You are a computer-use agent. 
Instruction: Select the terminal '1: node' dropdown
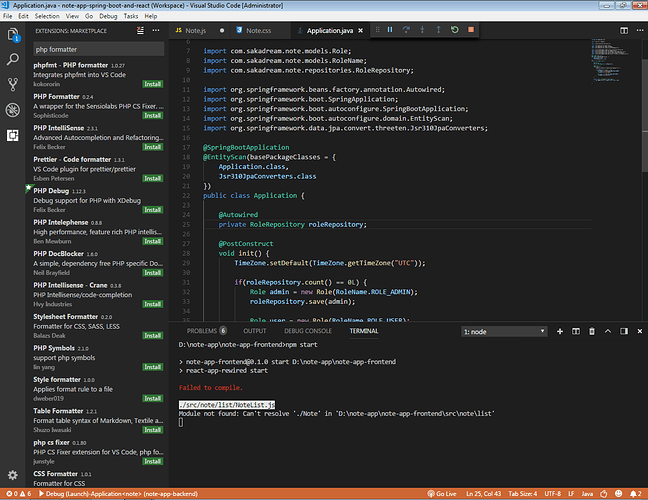click(504, 331)
